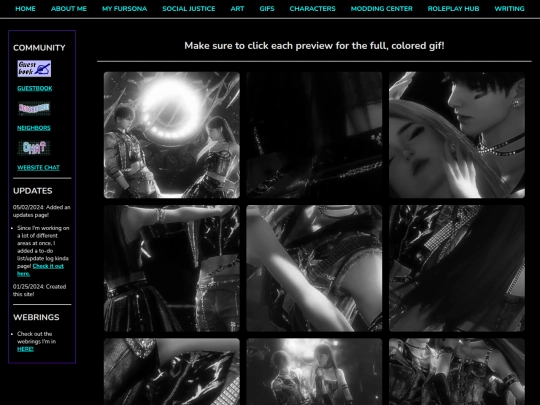Open gif preview with outstretched braceleted arm

point(172,268)
